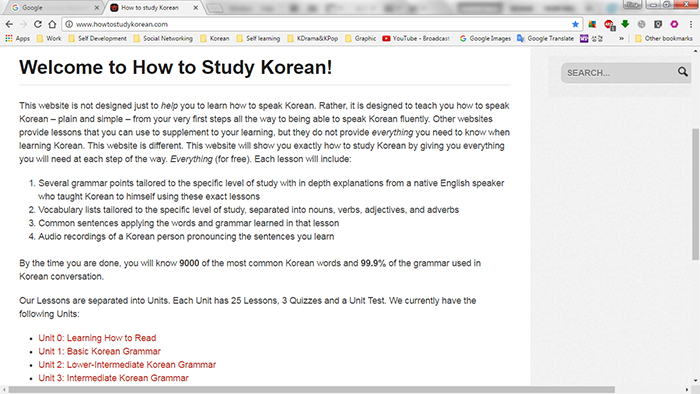700x394 pixels.
Task: Click the dark shield extension icon
Action: (x=658, y=24)
